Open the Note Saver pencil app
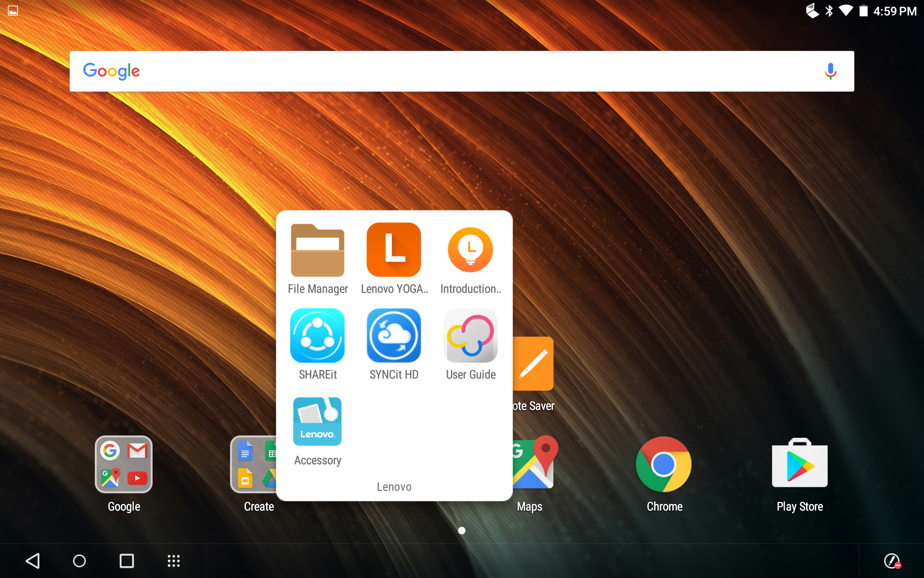924x578 pixels. click(533, 364)
